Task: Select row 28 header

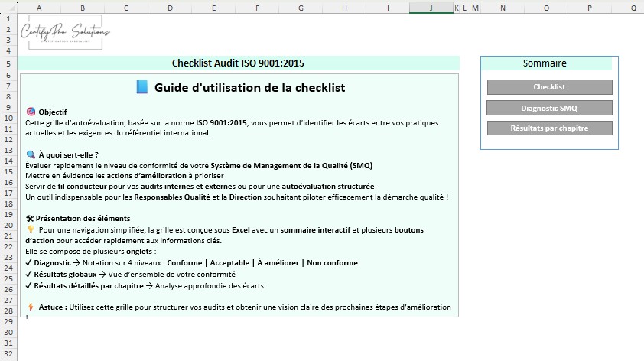Action: click(8, 311)
